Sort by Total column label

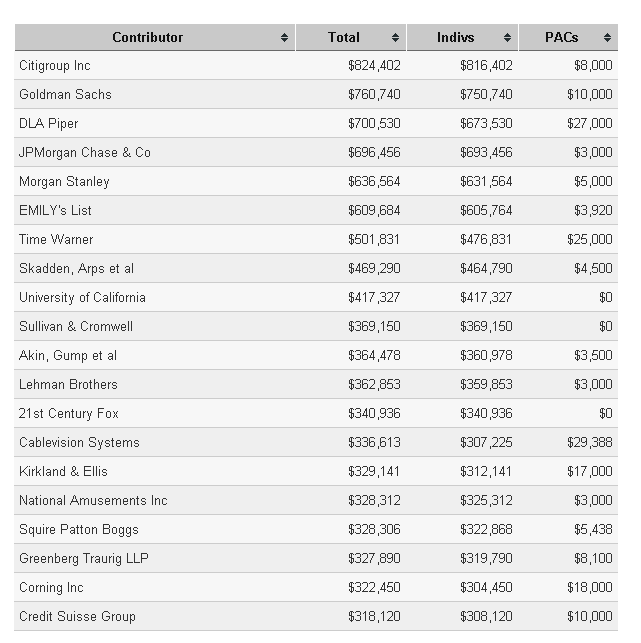(343, 38)
